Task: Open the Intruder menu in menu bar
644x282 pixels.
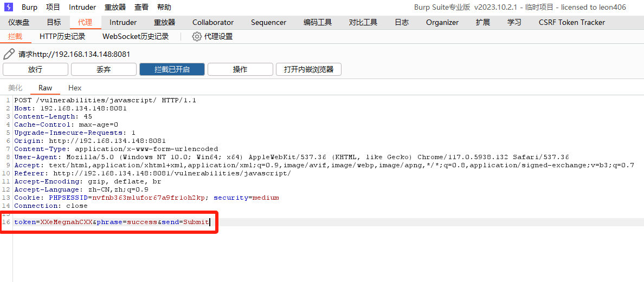Action: pos(82,8)
